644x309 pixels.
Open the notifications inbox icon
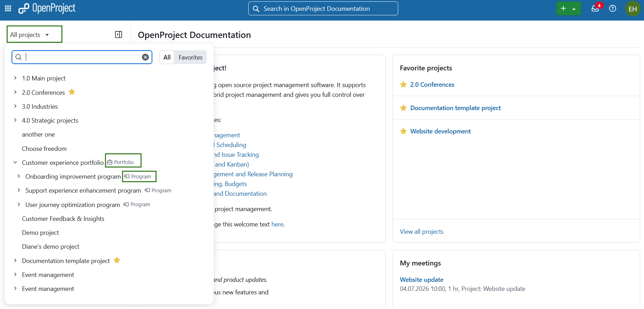click(x=596, y=8)
